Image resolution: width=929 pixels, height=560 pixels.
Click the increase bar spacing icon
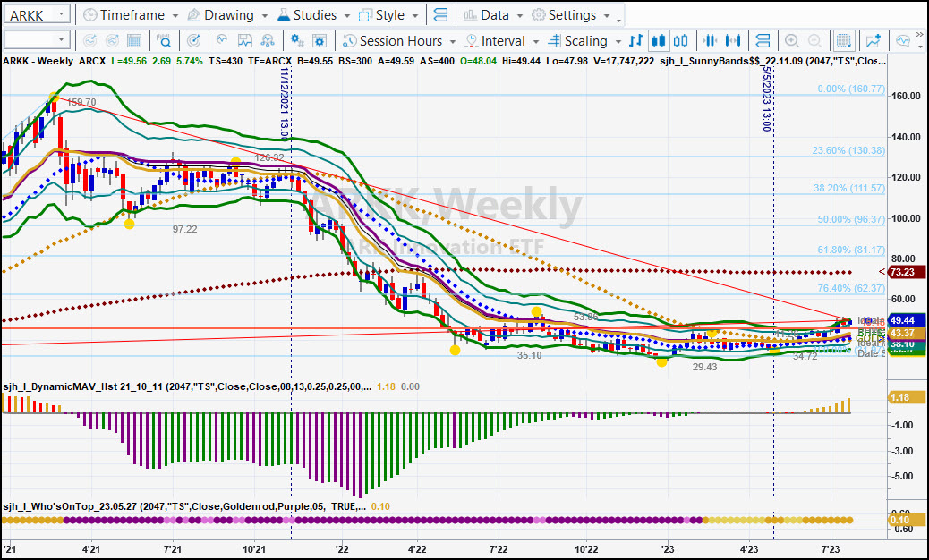click(x=734, y=41)
